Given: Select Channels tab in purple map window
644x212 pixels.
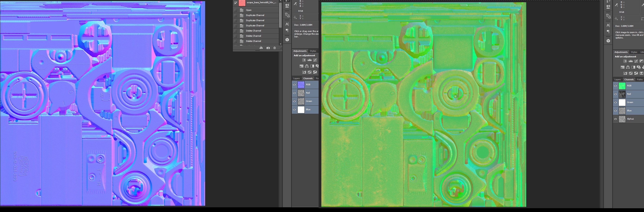Looking at the screenshot, I should coord(308,78).
